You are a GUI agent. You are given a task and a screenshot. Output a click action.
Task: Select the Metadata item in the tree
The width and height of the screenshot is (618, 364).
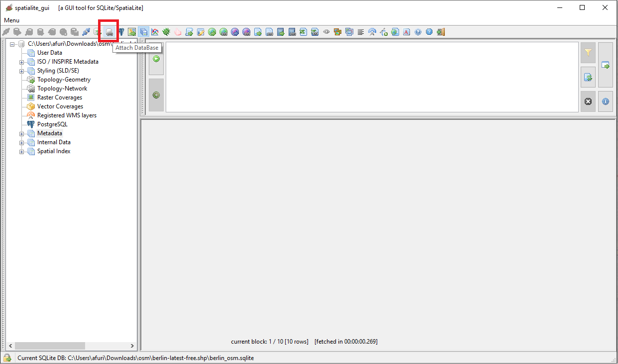[50, 133]
